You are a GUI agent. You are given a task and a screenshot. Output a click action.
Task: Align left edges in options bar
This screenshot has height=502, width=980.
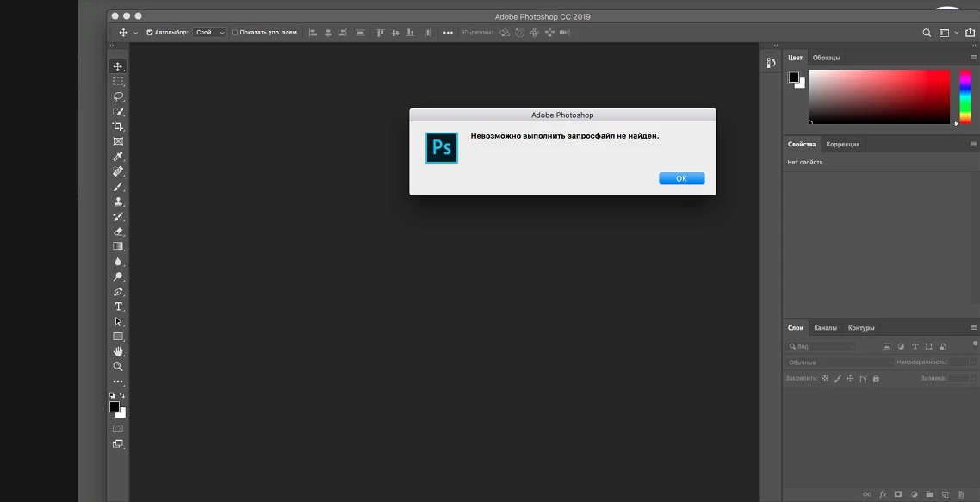pyautogui.click(x=313, y=33)
